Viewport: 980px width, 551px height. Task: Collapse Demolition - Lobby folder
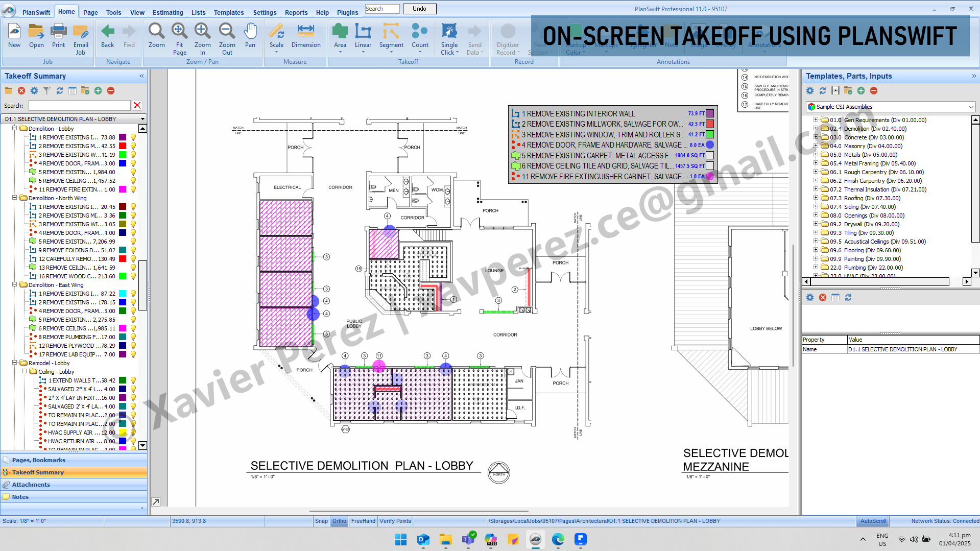coord(15,129)
